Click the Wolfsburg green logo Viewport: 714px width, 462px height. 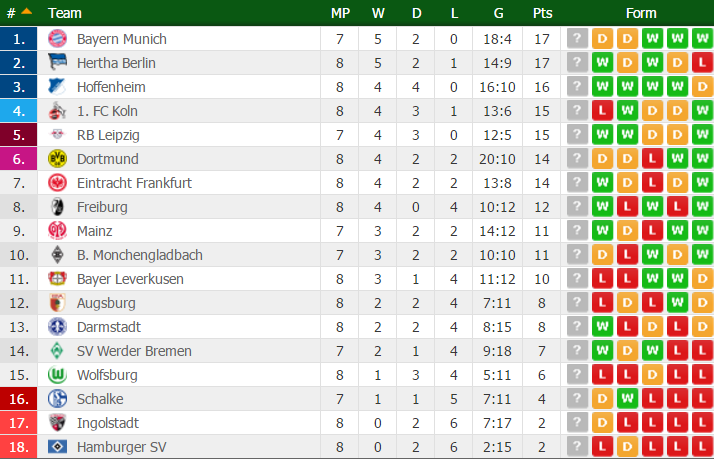56,375
